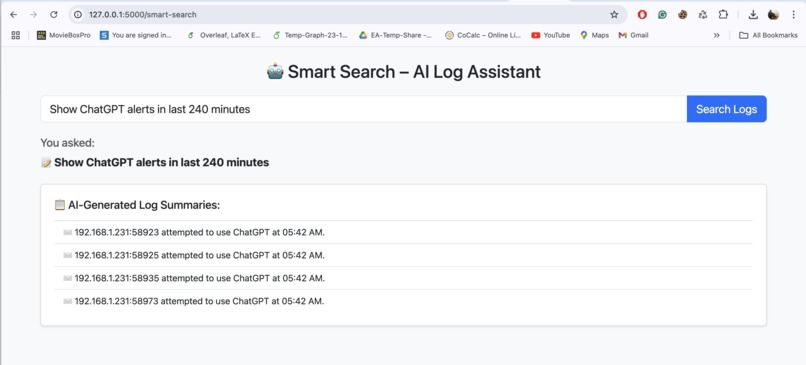This screenshot has height=365, width=806.
Task: Expand the hidden bookmarks chevron
Action: (x=717, y=35)
